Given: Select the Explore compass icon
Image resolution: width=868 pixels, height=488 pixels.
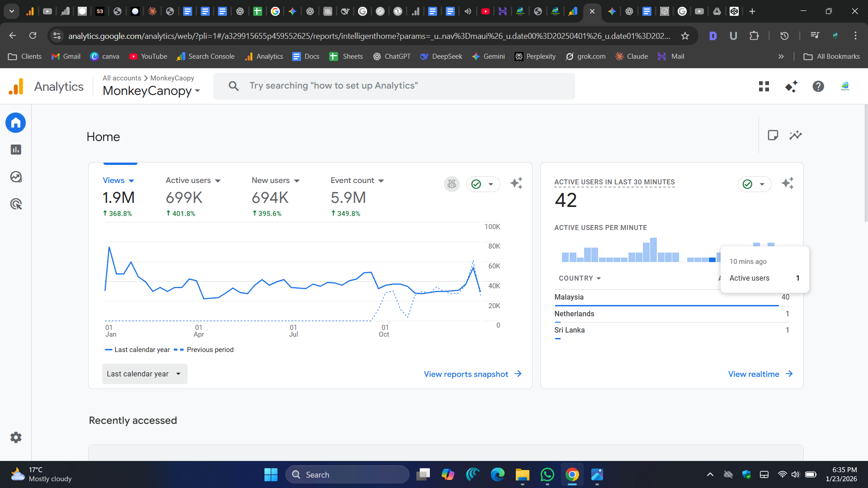Looking at the screenshot, I should pos(15,177).
